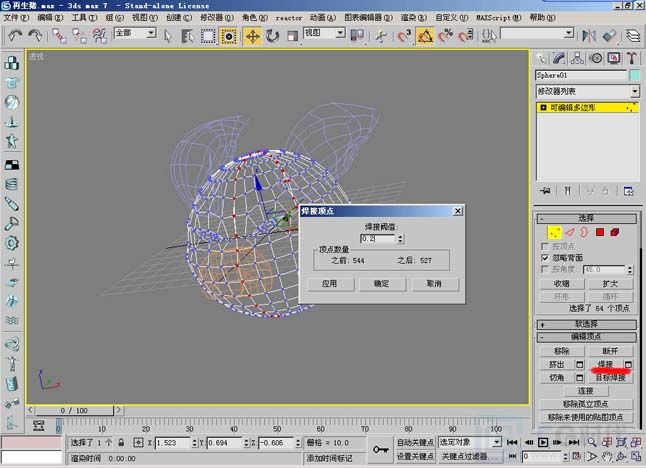This screenshot has height=468, width=646.
Task: Click the Mirror Selected Objects icon
Action: [x=589, y=36]
